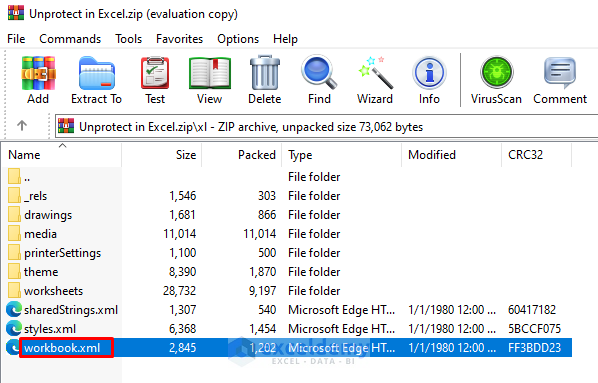The height and width of the screenshot is (383, 598).
Task: Open the File menu
Action: (16, 39)
